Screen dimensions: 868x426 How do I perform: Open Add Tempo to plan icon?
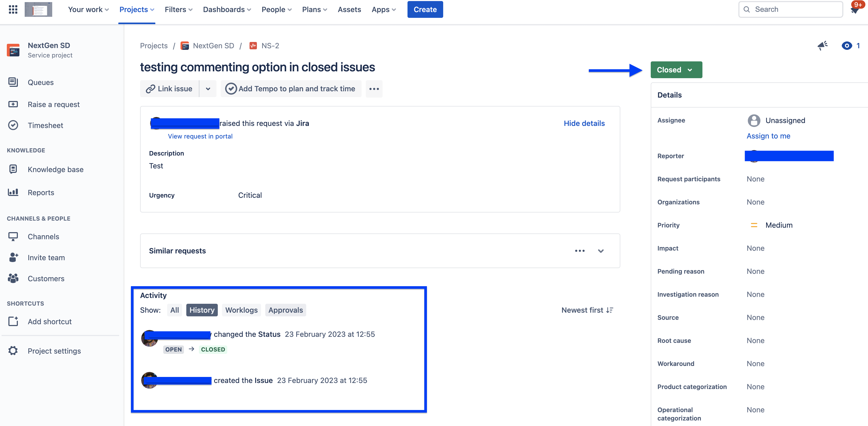(230, 88)
